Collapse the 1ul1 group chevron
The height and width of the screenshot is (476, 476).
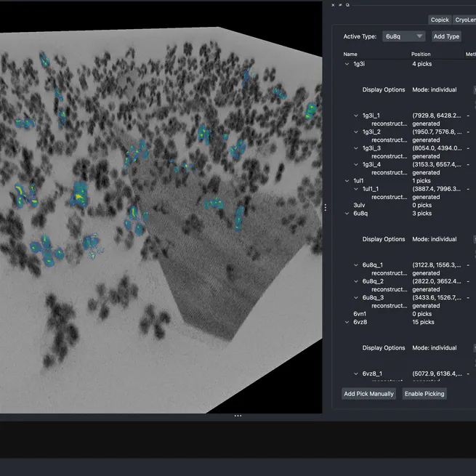point(347,181)
